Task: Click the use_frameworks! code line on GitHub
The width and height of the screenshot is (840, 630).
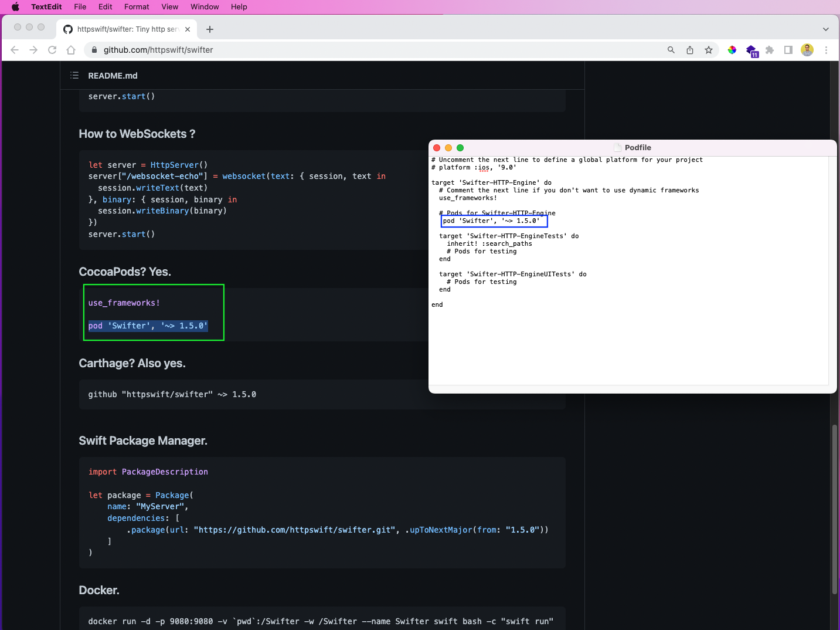Action: 124,303
